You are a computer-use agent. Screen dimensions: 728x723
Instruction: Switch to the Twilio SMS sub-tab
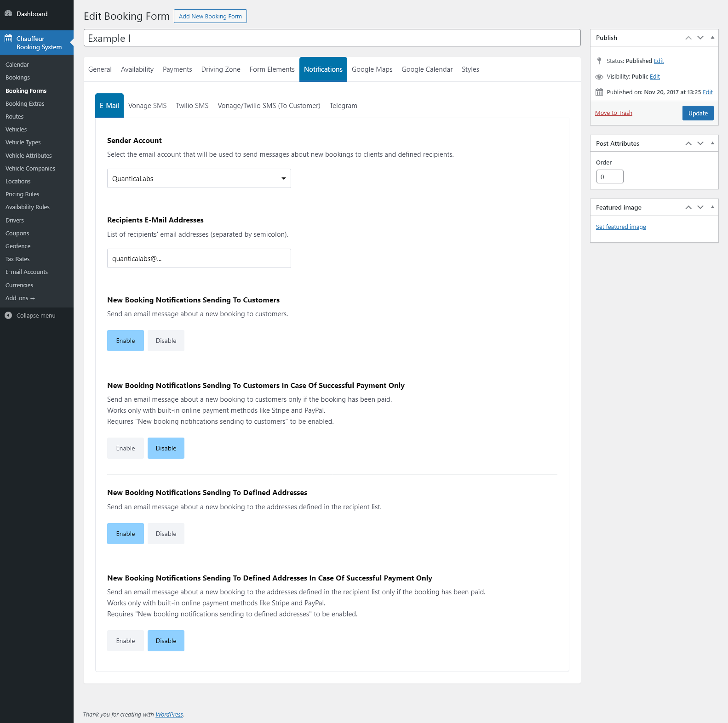[x=192, y=106]
